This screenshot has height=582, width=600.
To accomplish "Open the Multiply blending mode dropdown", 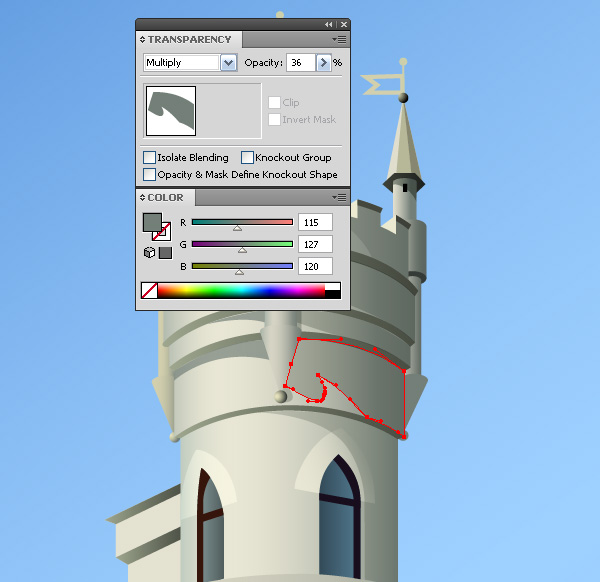I will pos(228,63).
